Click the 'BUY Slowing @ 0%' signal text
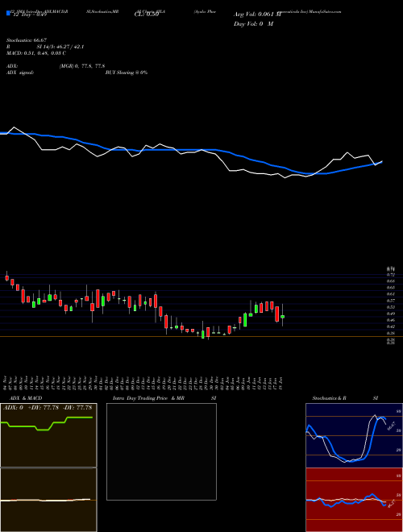Viewport: 403px width, 532px height. [127, 73]
